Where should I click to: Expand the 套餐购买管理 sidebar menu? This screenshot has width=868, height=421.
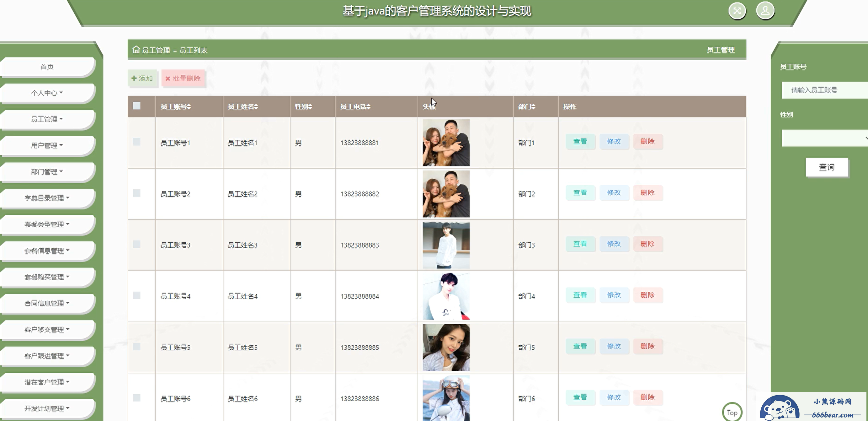[x=47, y=277]
